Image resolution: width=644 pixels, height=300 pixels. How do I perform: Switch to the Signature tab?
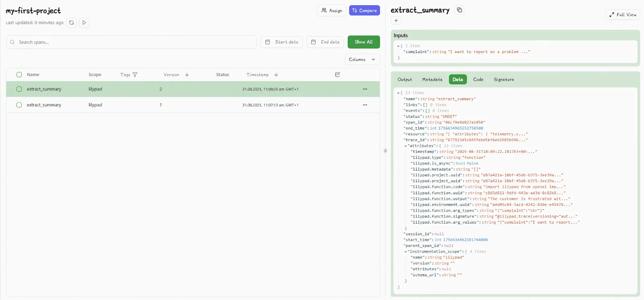point(504,80)
